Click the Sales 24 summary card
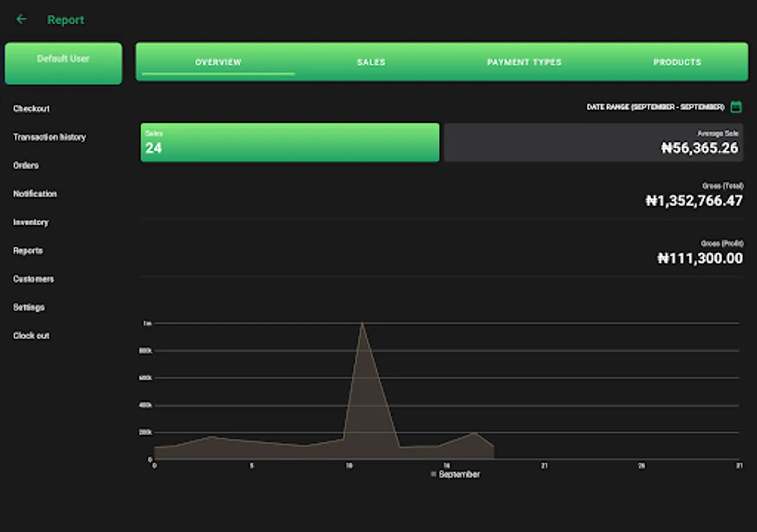757x532 pixels. coord(290,142)
